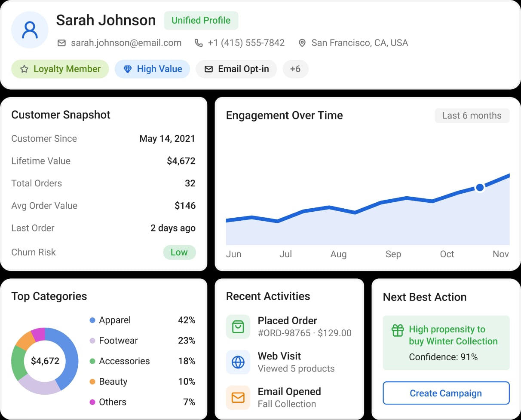Click the phone icon next to the number
The height and width of the screenshot is (420, 521).
(199, 43)
